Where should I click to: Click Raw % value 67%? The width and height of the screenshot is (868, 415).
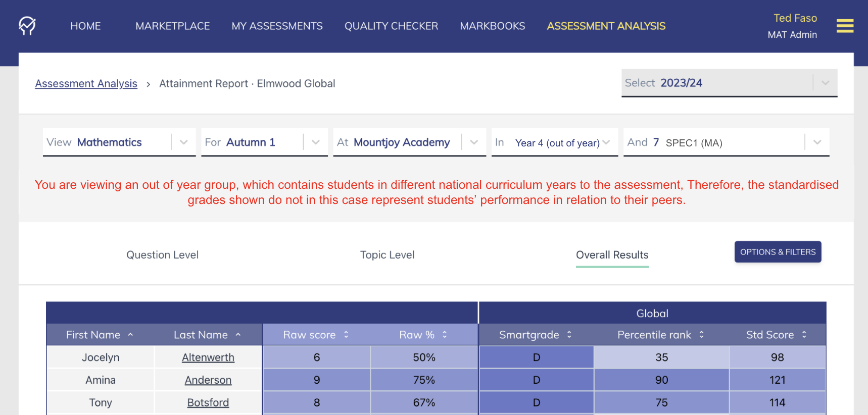coord(424,403)
